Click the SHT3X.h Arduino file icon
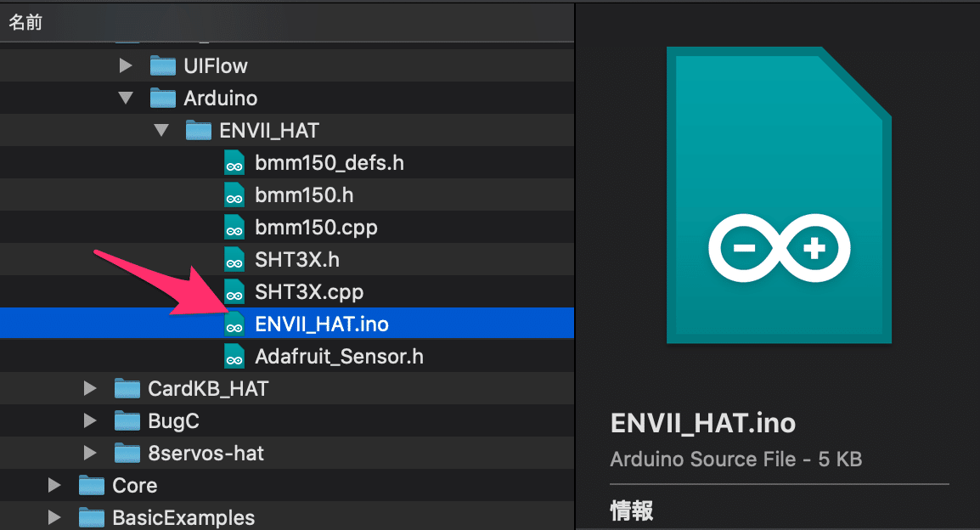980x530 pixels. (234, 259)
